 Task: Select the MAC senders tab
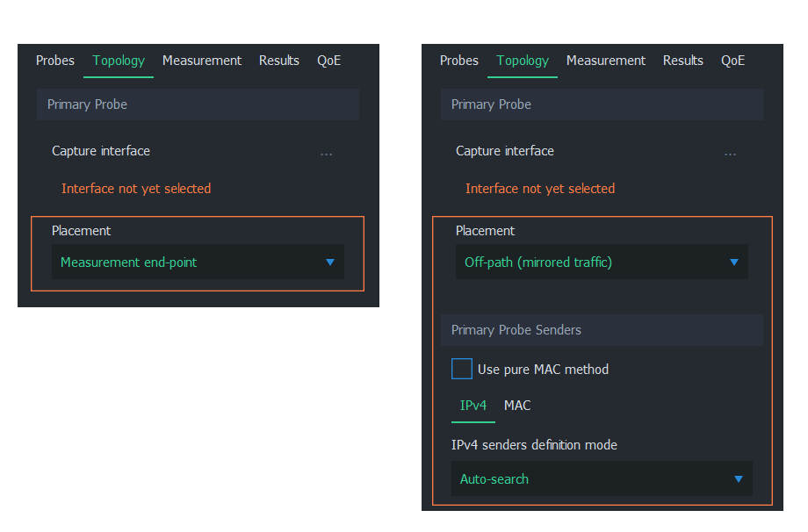517,406
